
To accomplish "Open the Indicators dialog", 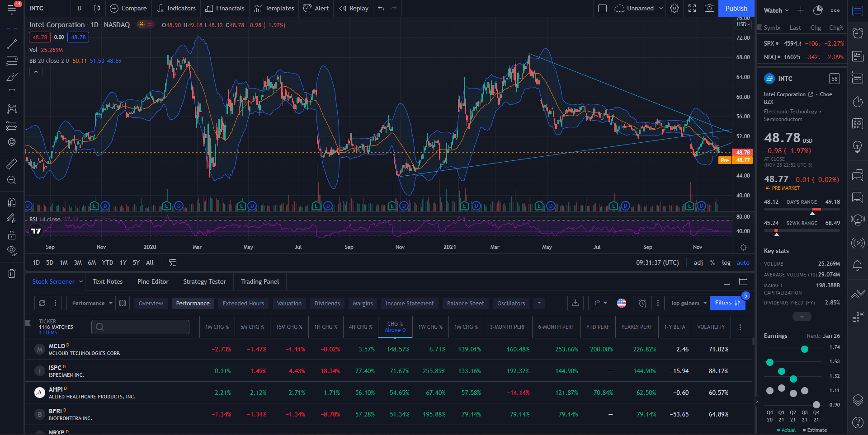I will [176, 8].
